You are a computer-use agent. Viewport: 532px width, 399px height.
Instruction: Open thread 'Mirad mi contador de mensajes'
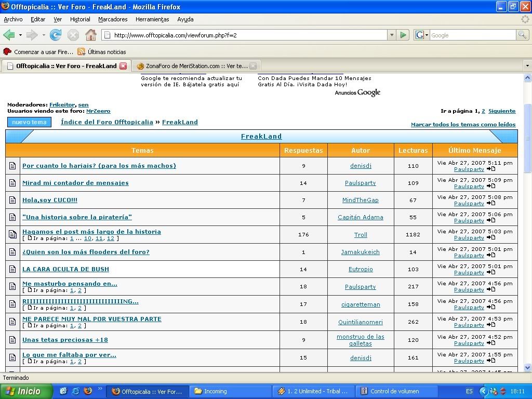pos(75,183)
